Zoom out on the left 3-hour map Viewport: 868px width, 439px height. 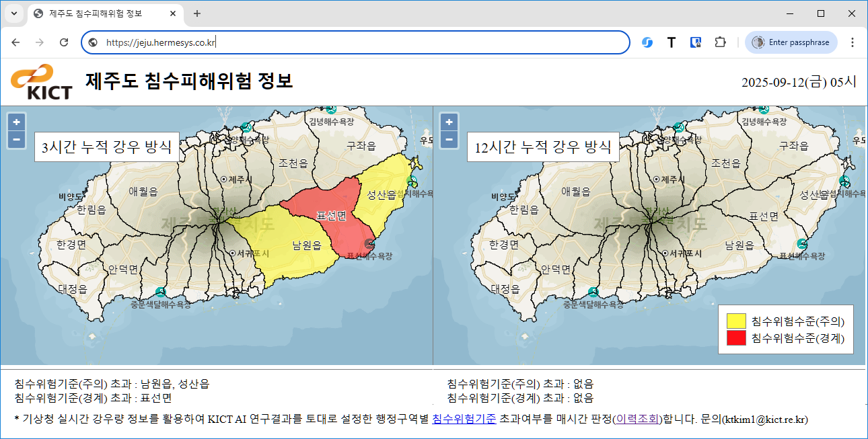pos(17,139)
